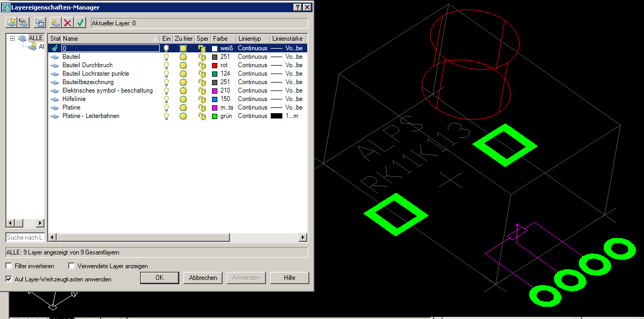Image resolution: width=644 pixels, height=319 pixels.
Task: Toggle light bulb for Platine layer
Action: click(166, 107)
